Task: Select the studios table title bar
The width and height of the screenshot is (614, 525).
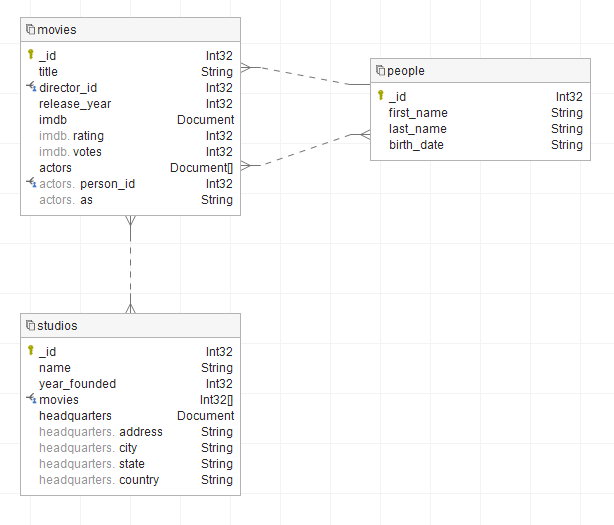Action: pos(130,325)
